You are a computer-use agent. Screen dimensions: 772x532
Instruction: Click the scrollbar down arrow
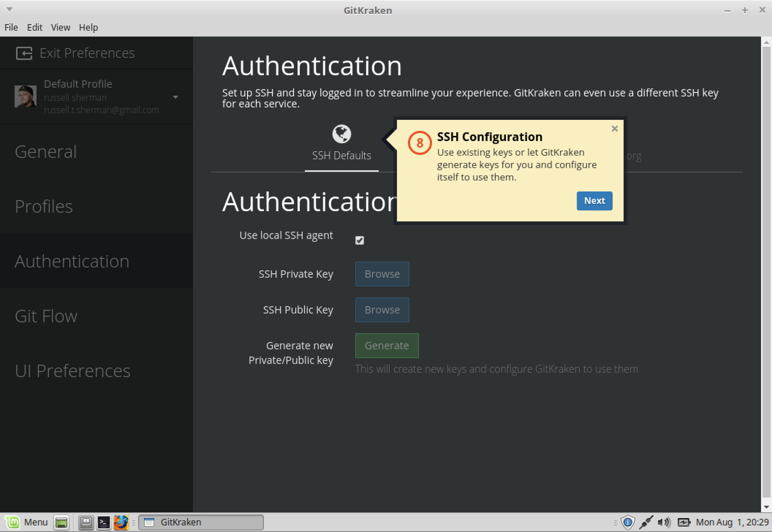[x=766, y=508]
